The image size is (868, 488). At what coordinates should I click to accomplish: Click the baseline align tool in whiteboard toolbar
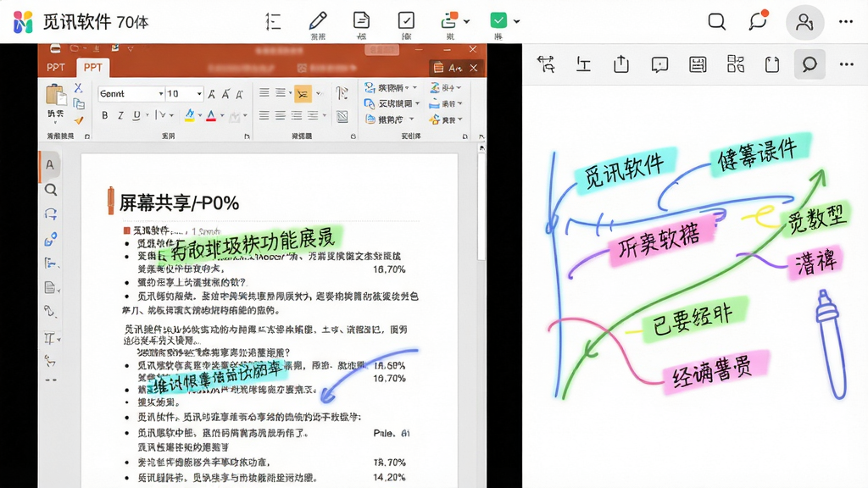(x=583, y=64)
